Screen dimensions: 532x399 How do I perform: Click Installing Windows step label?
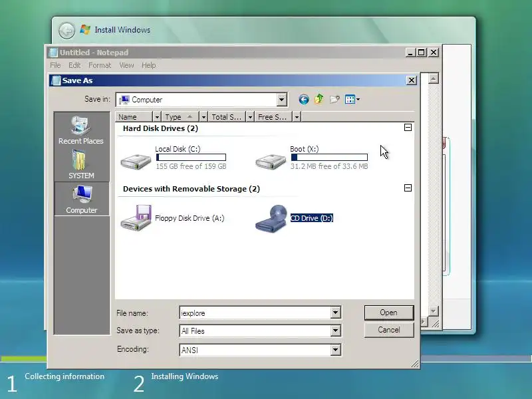tap(185, 376)
